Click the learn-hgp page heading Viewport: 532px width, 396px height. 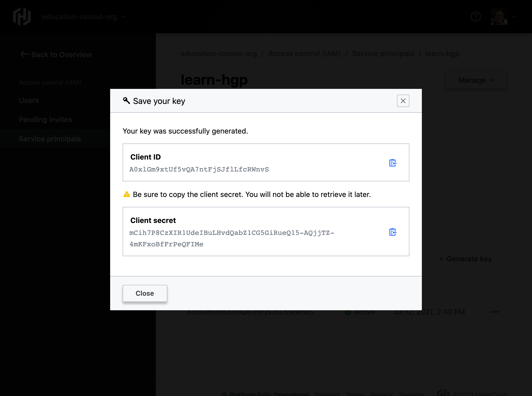pyautogui.click(x=214, y=80)
